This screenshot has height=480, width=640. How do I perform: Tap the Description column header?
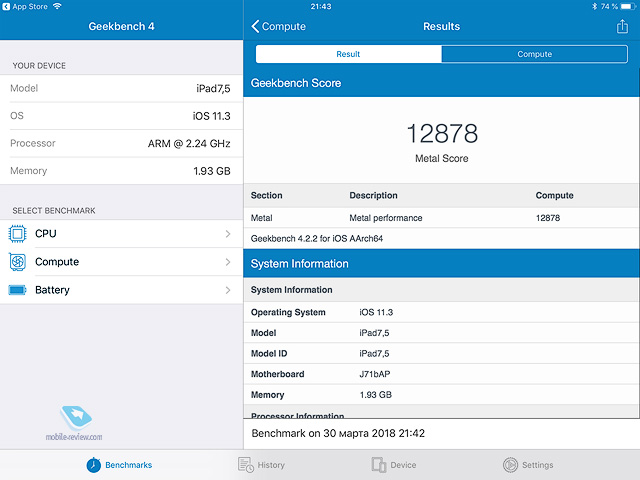click(373, 196)
